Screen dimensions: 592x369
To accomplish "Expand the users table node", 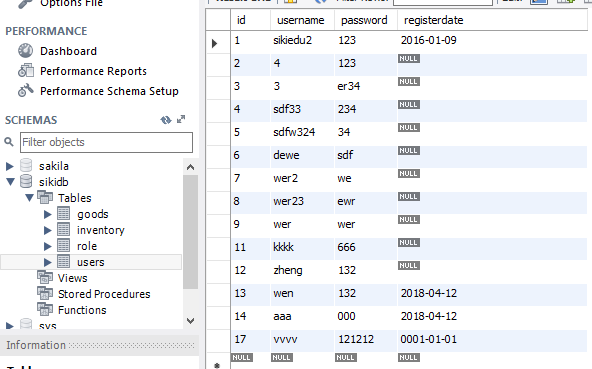I will [x=48, y=262].
